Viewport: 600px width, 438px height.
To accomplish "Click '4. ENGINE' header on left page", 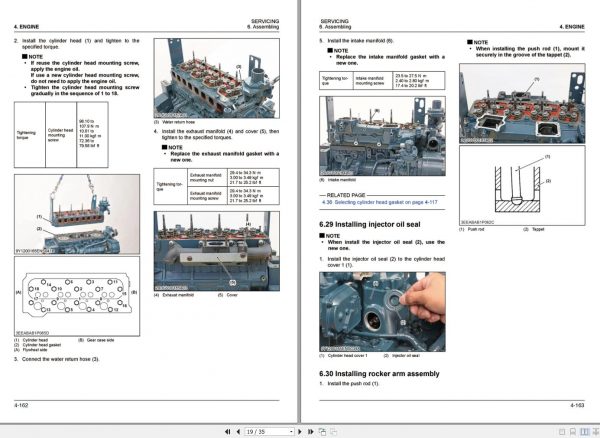I will tap(26, 27).
